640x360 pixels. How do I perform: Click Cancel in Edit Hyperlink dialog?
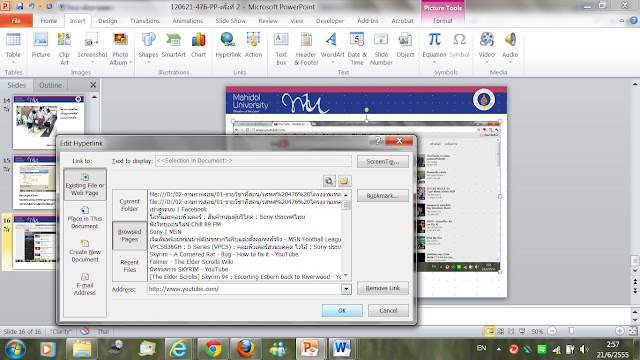pyautogui.click(x=388, y=310)
